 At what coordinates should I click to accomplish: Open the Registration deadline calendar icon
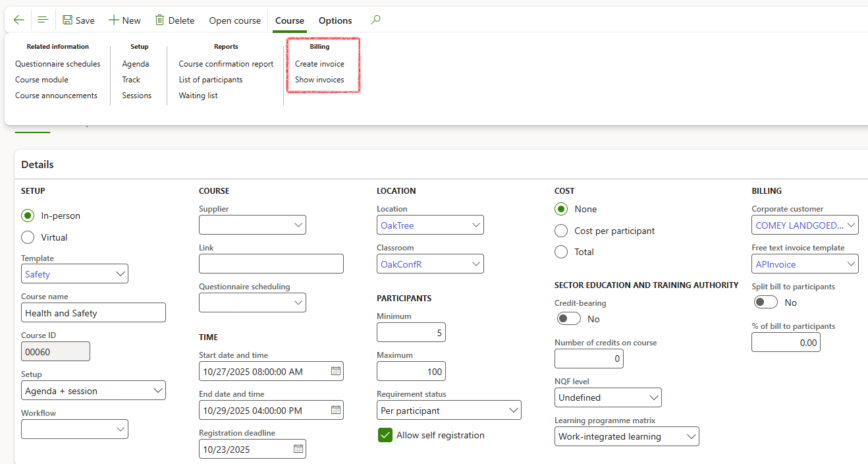[x=298, y=449]
